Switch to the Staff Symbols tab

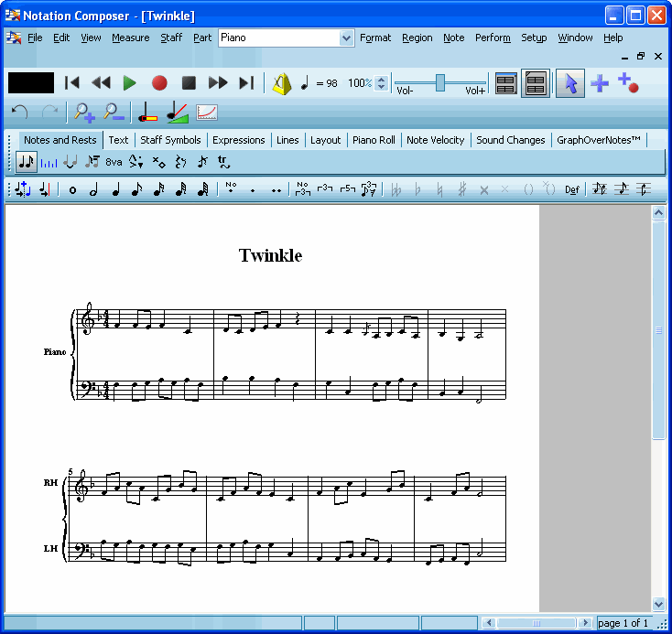pyautogui.click(x=170, y=140)
